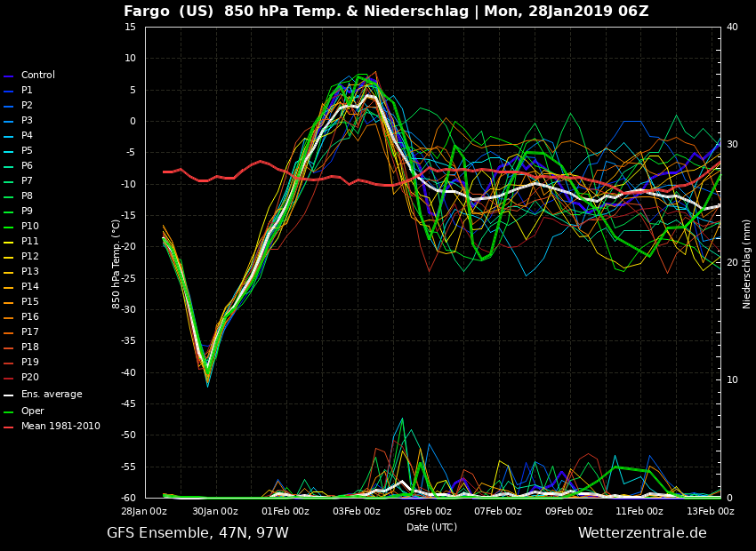The width and height of the screenshot is (756, 551).
Task: Click the 03Feb 00z date tick label
Action: [357, 511]
